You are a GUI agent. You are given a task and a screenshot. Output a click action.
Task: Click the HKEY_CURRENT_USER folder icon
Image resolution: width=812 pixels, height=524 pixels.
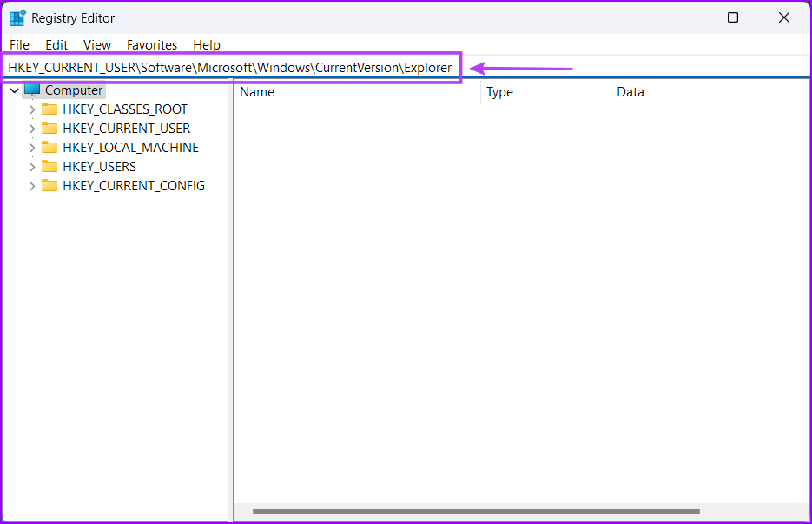coord(50,128)
